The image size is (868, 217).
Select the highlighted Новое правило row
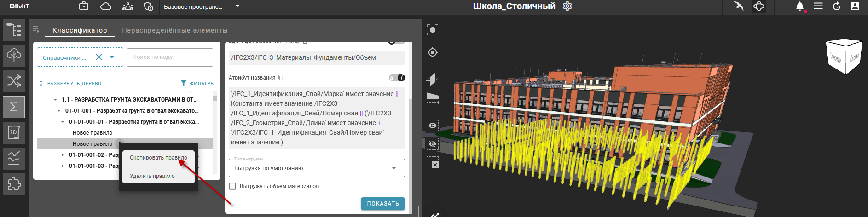125,144
